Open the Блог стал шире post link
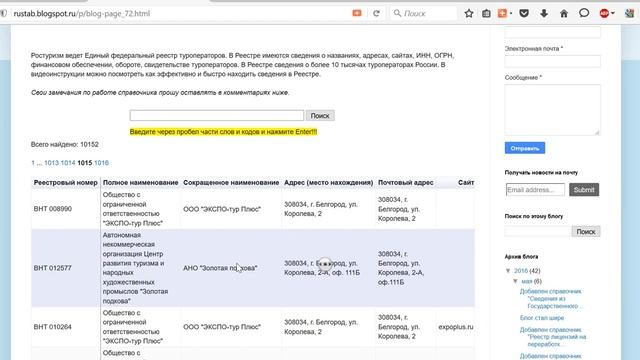640x360 pixels. [542, 318]
